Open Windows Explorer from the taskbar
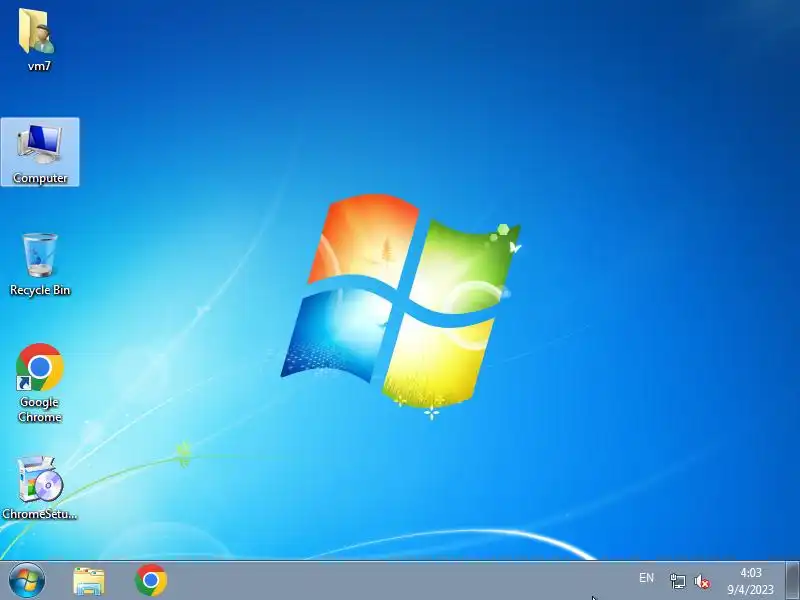800x600 pixels. pos(89,581)
